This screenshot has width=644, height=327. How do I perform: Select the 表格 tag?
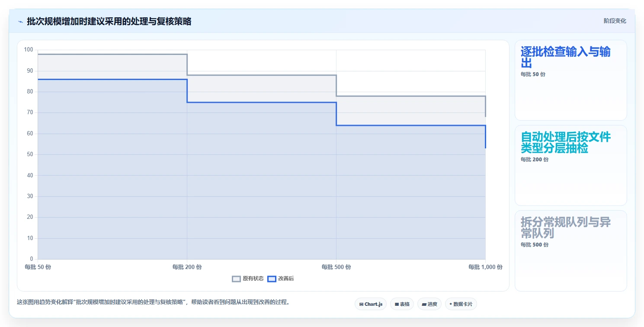(x=402, y=304)
